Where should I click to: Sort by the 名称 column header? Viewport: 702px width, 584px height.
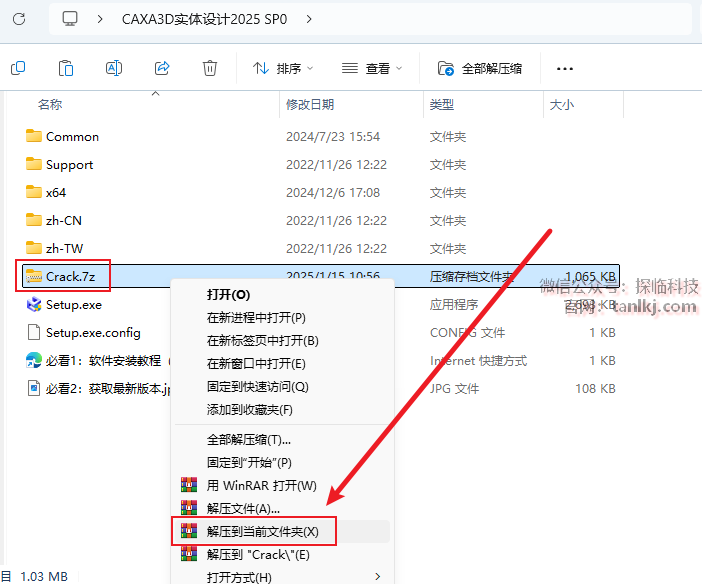(50, 104)
